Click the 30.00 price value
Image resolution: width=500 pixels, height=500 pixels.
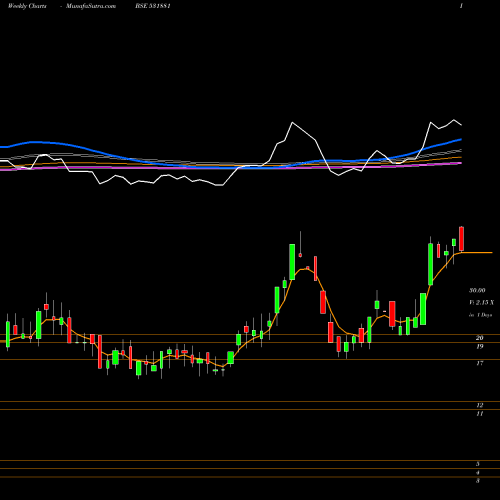click(477, 290)
